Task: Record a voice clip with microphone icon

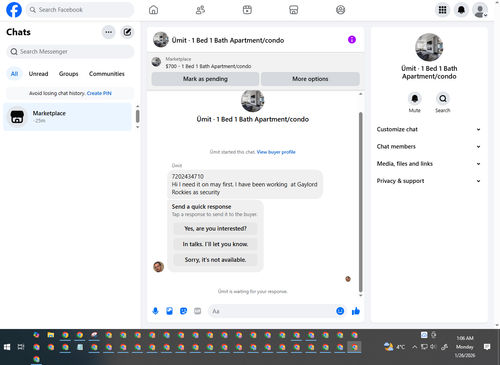Action: tap(155, 311)
